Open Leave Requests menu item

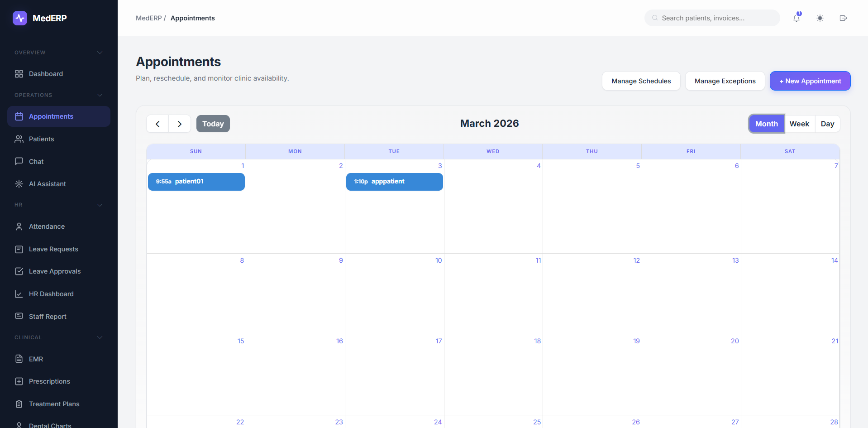coord(53,249)
